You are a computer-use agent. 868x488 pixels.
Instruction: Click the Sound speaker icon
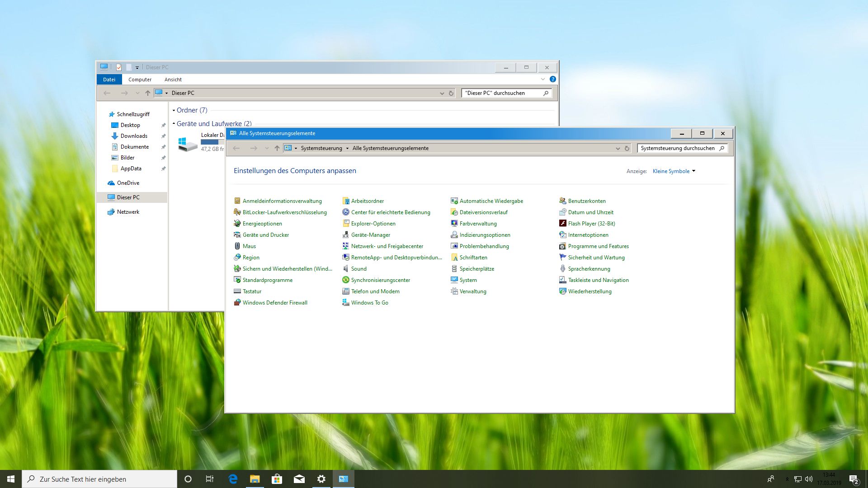(345, 269)
